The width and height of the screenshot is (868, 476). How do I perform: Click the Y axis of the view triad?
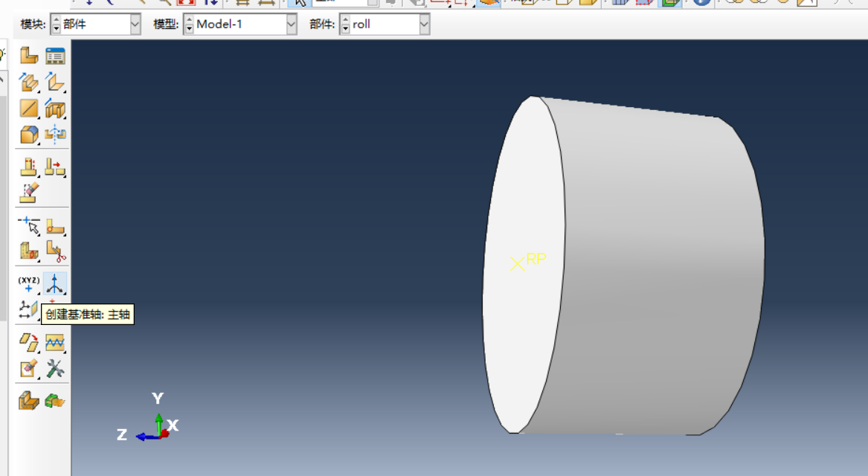[x=158, y=399]
